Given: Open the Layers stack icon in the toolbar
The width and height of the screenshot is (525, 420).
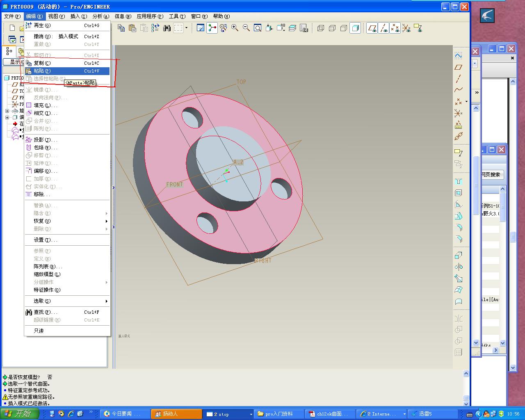Looking at the screenshot, I should (x=292, y=28).
